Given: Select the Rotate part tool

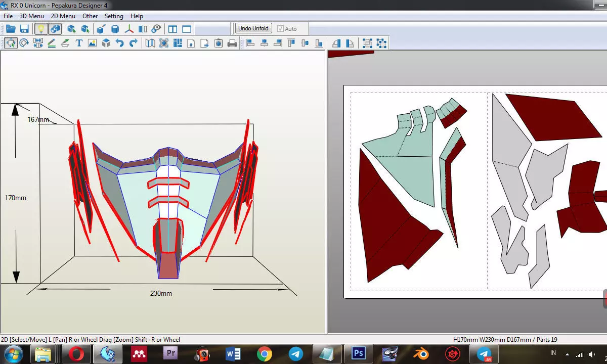Looking at the screenshot, I should (x=24, y=43).
